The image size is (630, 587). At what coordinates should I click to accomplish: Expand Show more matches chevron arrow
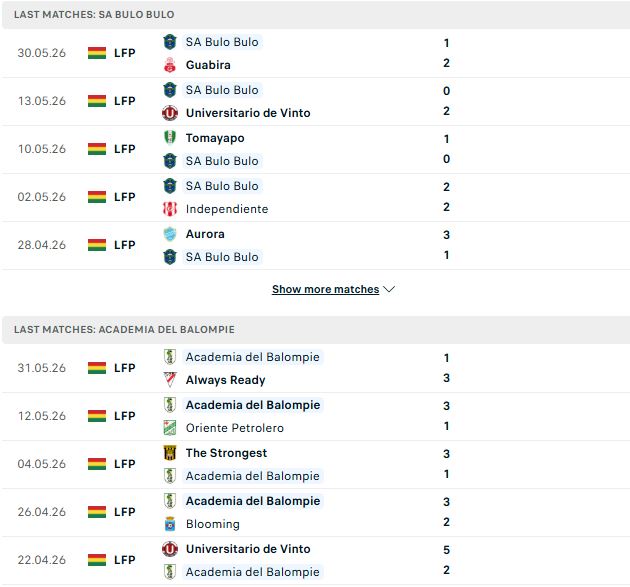coord(389,289)
